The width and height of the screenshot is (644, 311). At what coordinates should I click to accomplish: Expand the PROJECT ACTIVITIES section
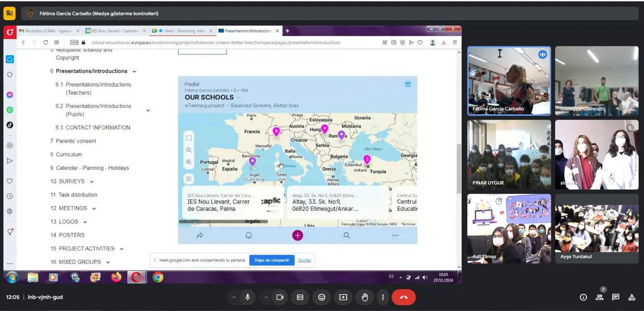point(121,249)
